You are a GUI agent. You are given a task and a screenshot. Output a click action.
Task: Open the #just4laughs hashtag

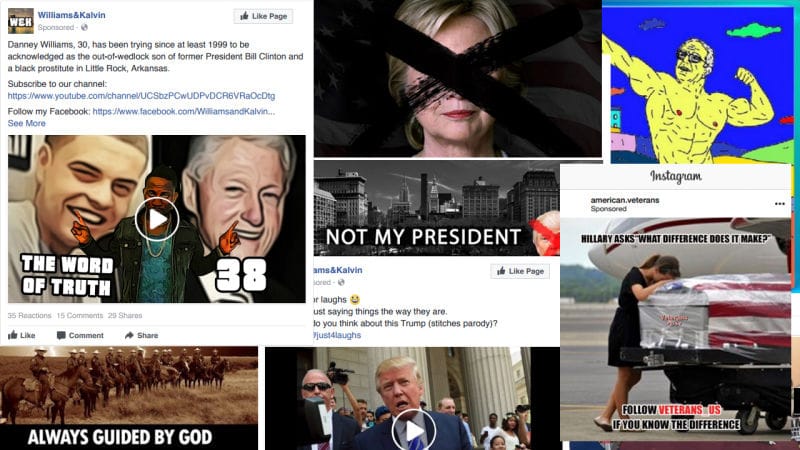coord(337,335)
